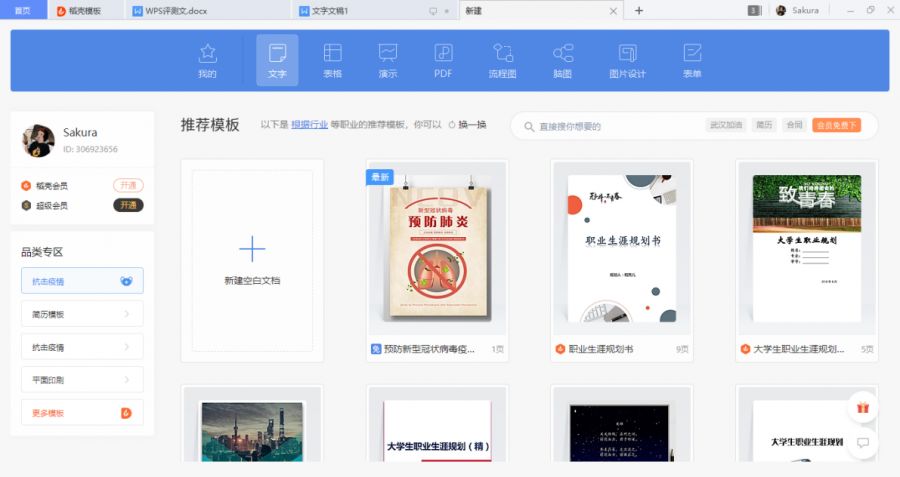Select the highlighted 抗击疫情 category
The height and width of the screenshot is (477, 900).
pyautogui.click(x=82, y=281)
